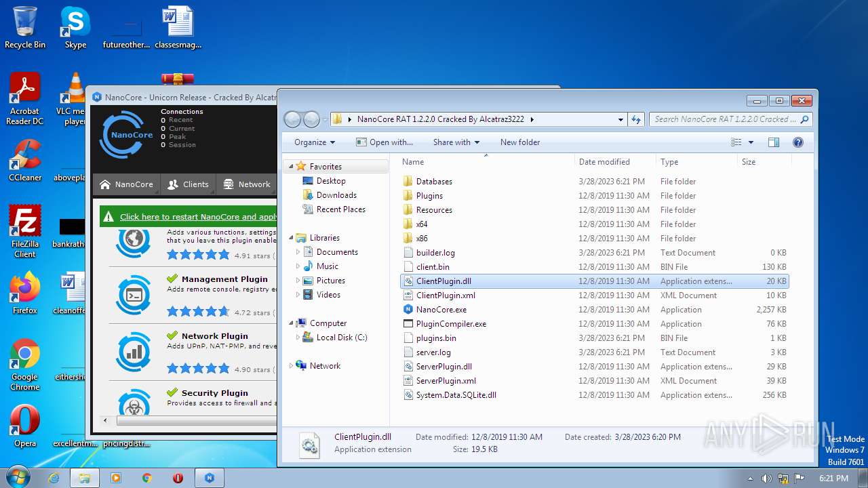The height and width of the screenshot is (488, 868).
Task: Click the Management Plugin console icon
Action: pos(134,295)
